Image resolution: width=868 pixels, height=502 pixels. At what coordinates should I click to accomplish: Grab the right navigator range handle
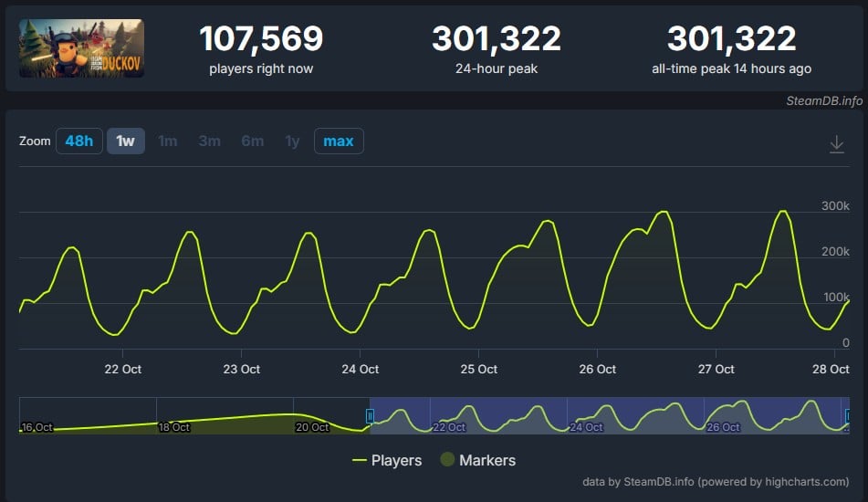pos(848,415)
